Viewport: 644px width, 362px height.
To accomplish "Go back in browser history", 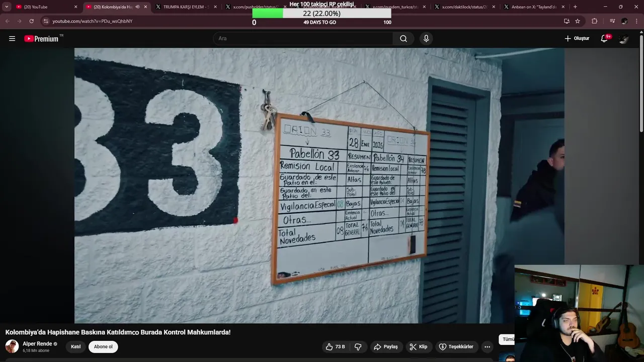I will pos(7,21).
